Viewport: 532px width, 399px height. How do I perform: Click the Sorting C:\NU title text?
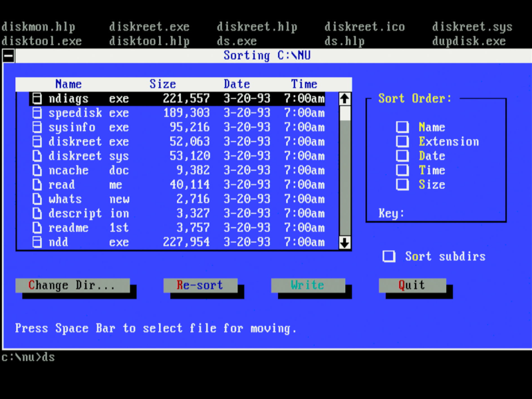tap(267, 56)
